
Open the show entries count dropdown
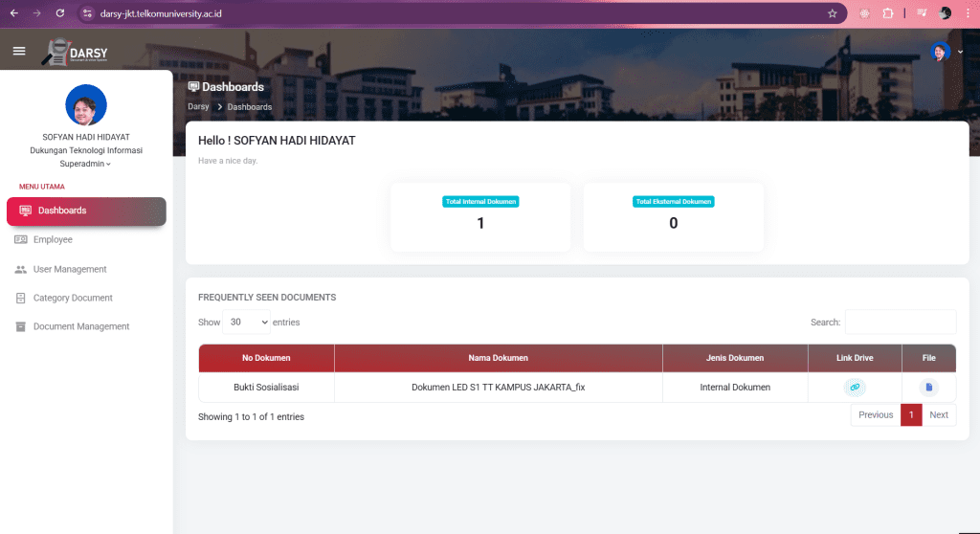tap(247, 323)
